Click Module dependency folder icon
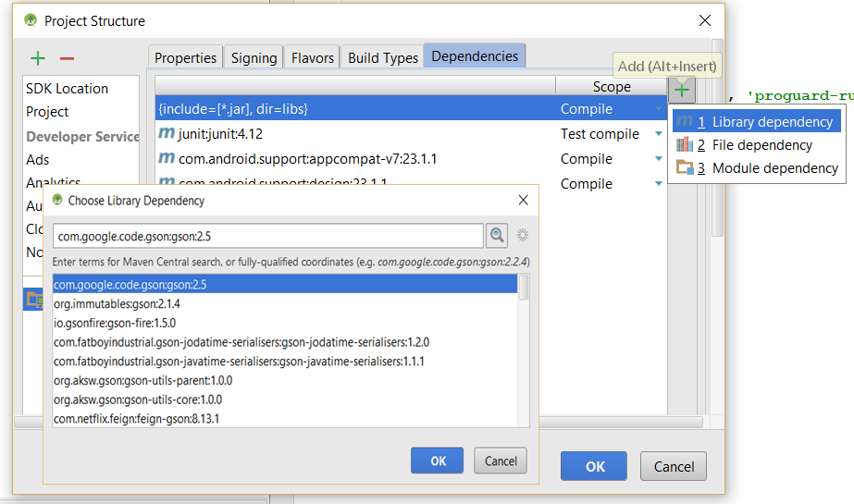The image size is (854, 504). pyautogui.click(x=685, y=167)
